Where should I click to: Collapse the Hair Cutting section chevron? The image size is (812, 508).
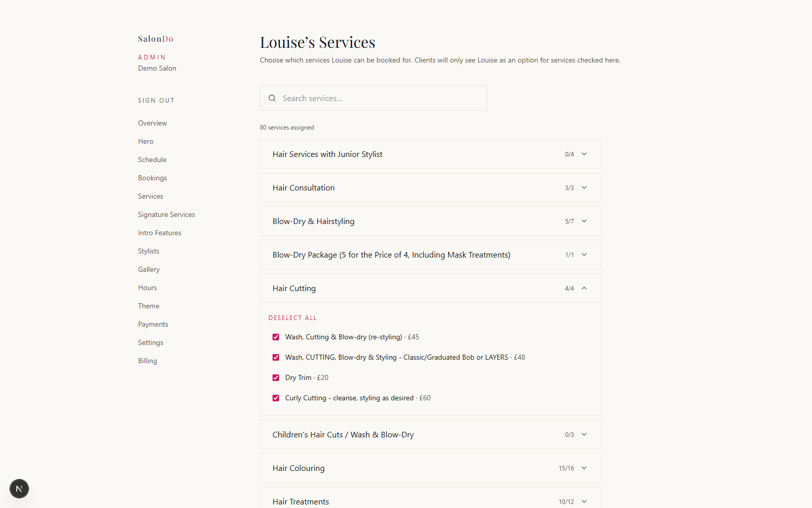[x=584, y=288]
